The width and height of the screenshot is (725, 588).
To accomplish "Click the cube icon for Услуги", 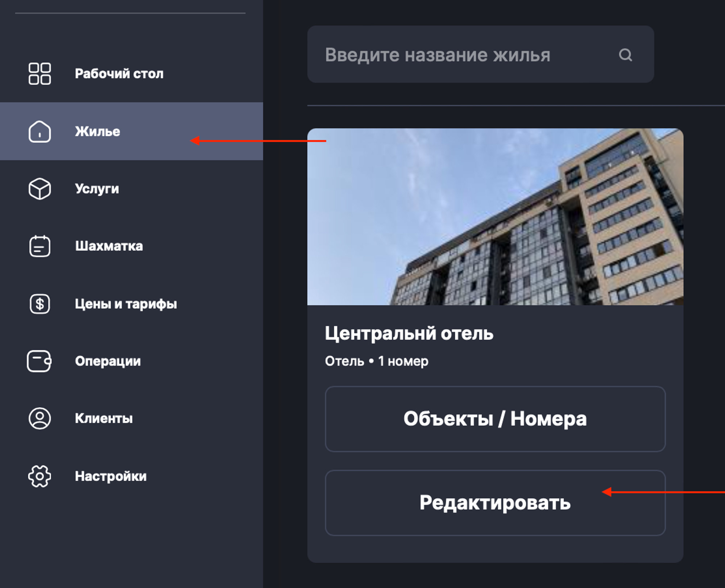I will coord(40,189).
